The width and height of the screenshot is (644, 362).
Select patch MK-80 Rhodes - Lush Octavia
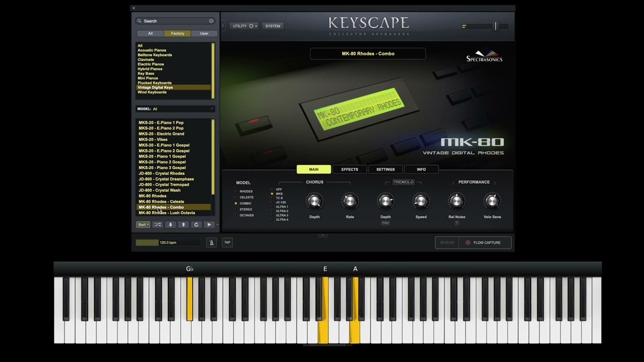167,213
